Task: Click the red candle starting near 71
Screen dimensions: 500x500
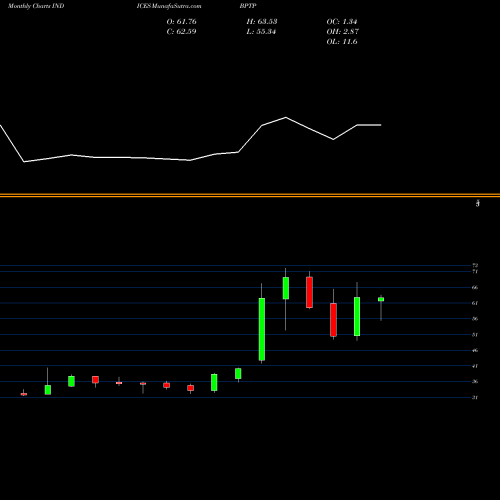Action: coord(309,292)
